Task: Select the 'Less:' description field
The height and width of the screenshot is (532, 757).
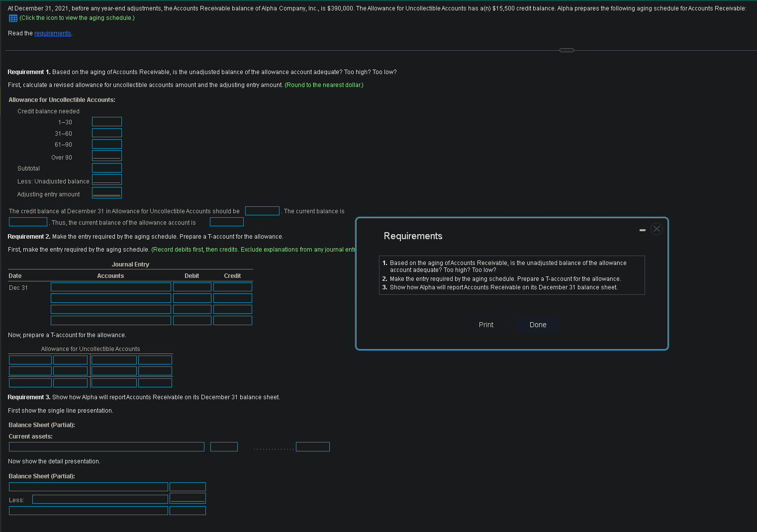Action: click(100, 499)
